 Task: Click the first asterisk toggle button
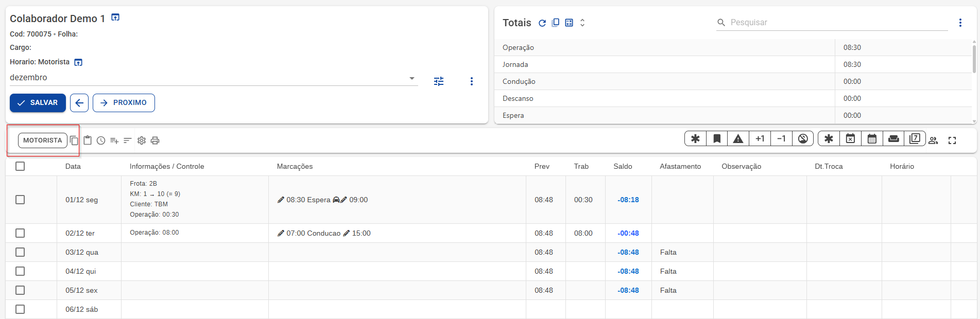click(x=695, y=138)
